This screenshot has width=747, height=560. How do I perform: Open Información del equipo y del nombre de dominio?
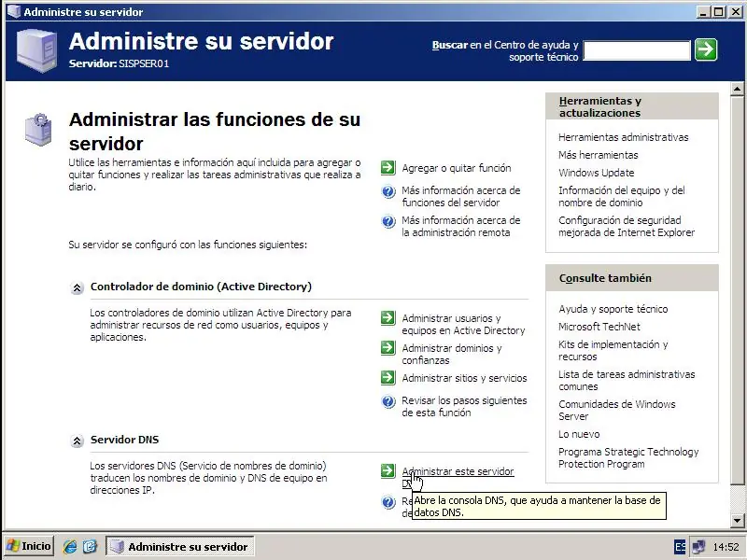point(621,196)
